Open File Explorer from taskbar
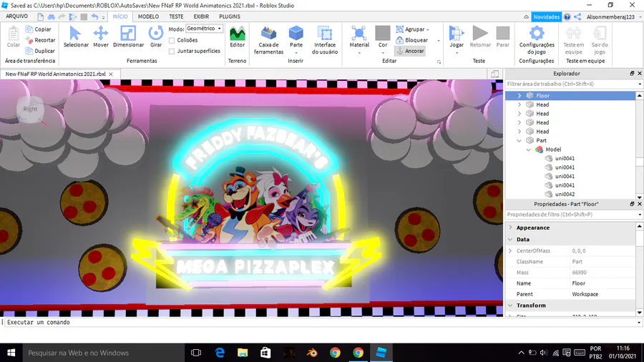The width and height of the screenshot is (644, 362). (243, 353)
